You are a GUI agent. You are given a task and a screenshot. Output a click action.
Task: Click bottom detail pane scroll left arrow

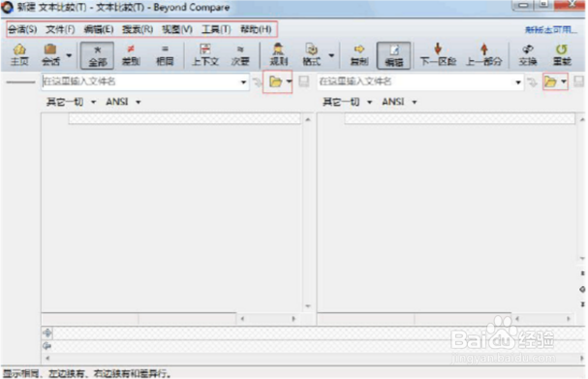point(47,359)
